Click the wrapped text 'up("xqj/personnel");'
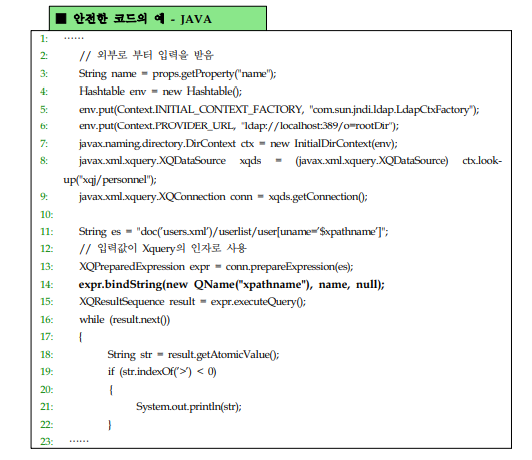 point(110,179)
